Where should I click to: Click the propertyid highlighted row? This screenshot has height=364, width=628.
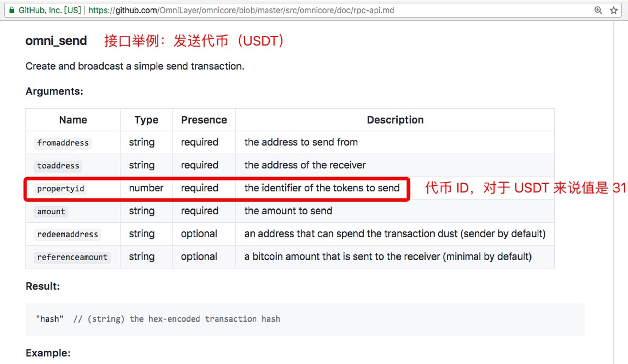click(x=217, y=188)
